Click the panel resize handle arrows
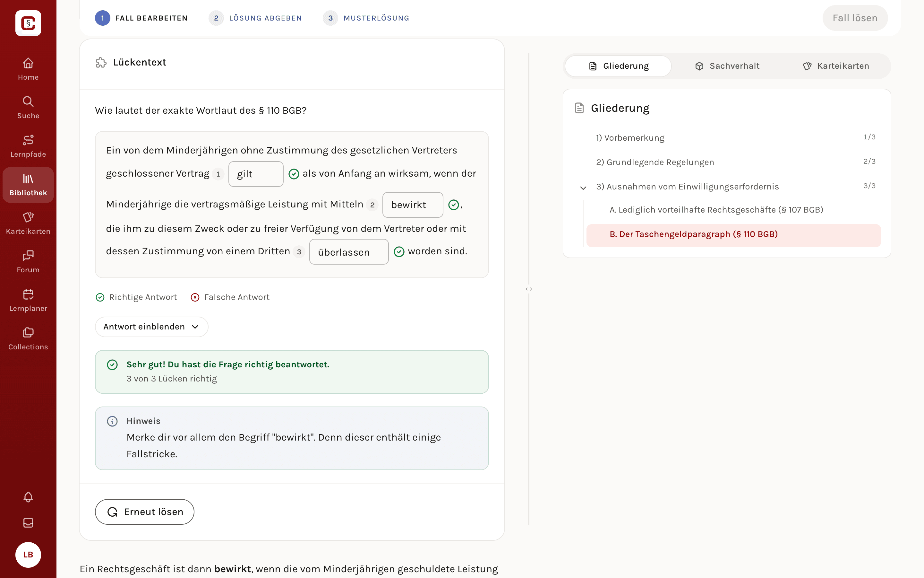 tap(529, 289)
